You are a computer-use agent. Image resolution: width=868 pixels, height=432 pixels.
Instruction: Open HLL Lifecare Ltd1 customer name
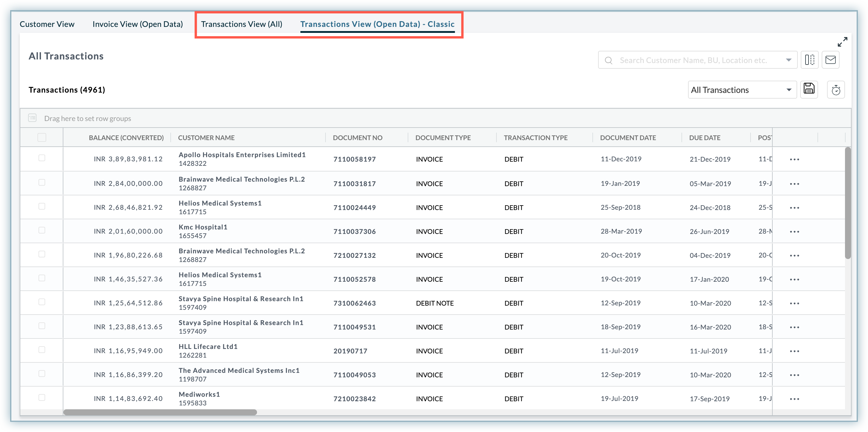[208, 347]
